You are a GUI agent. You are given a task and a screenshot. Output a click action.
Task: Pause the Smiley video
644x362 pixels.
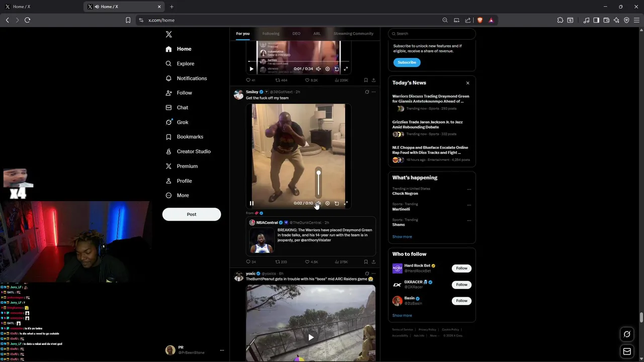(252, 203)
